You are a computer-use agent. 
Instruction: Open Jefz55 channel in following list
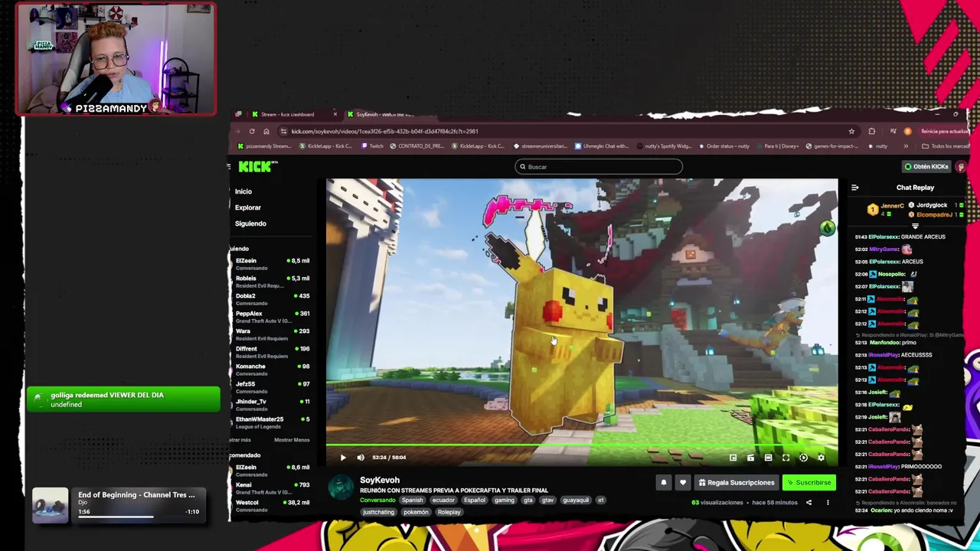click(272, 387)
